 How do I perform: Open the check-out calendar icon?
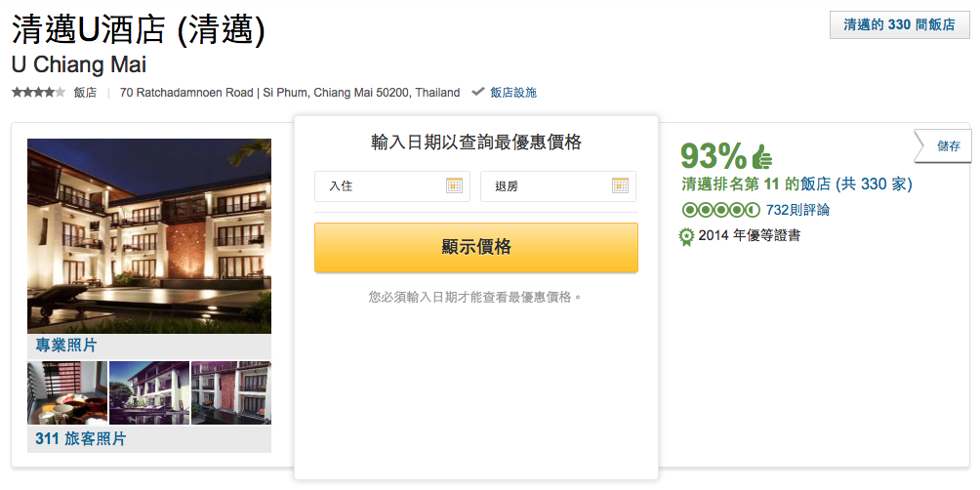(x=620, y=185)
